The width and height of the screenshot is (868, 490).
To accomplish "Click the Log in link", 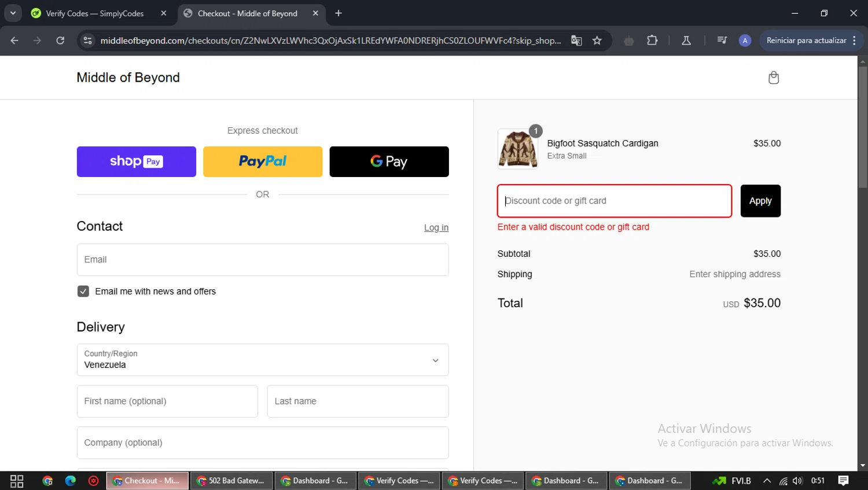I will click(436, 228).
